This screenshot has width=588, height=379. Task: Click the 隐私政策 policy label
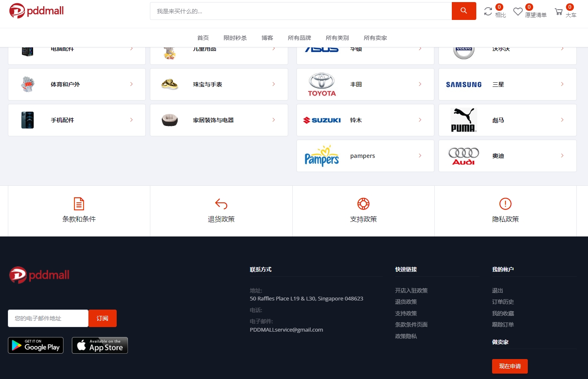pyautogui.click(x=505, y=219)
